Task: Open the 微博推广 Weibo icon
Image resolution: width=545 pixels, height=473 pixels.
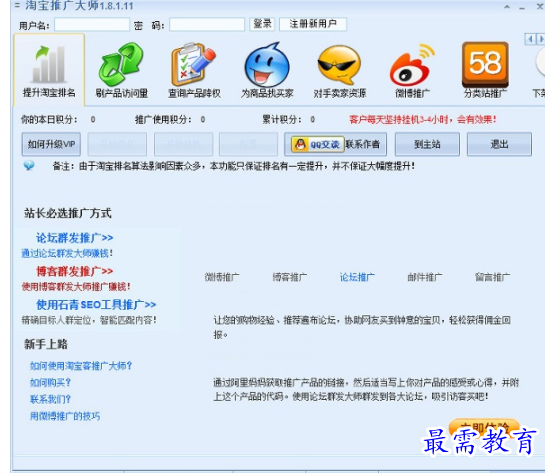Action: click(x=412, y=65)
